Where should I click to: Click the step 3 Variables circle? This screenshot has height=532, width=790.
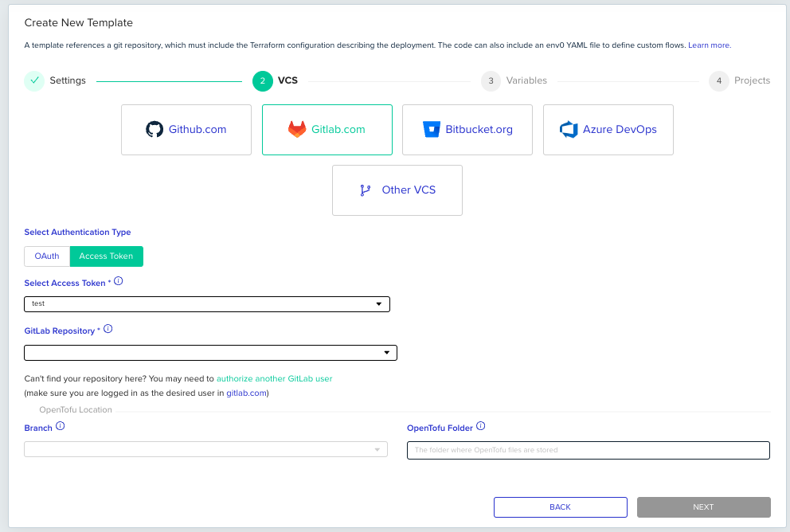click(491, 81)
